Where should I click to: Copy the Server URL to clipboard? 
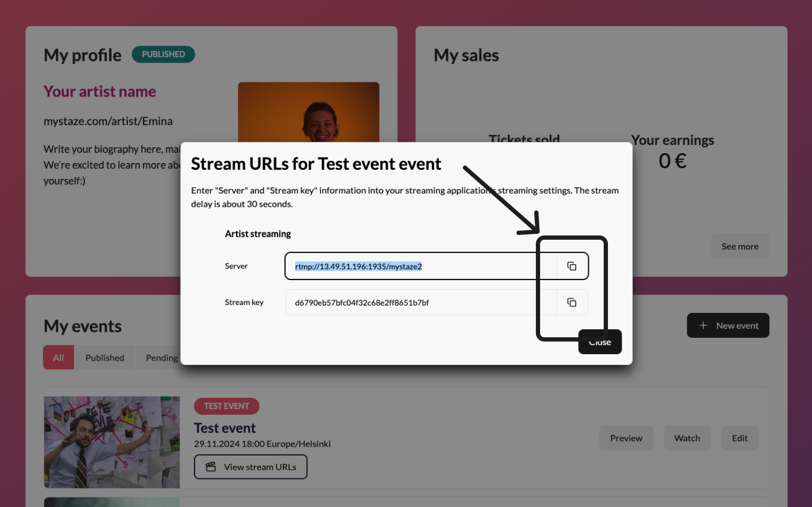coord(571,266)
